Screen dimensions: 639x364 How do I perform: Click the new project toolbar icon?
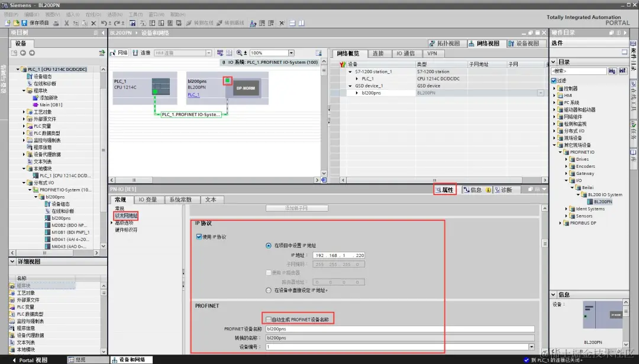pos(7,23)
